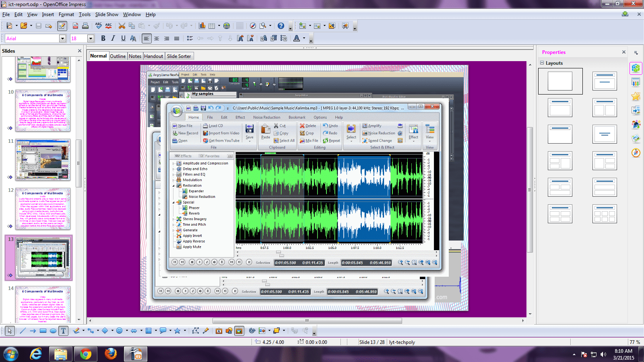The image size is (644, 362).
Task: Set paragraph alignment to right
Action: (167, 38)
